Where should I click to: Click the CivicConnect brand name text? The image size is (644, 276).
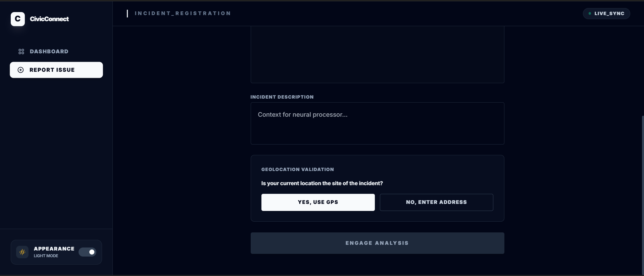pyautogui.click(x=49, y=19)
